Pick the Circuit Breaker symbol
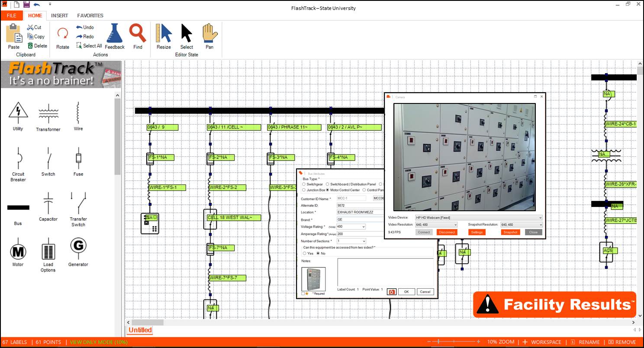 coord(18,159)
